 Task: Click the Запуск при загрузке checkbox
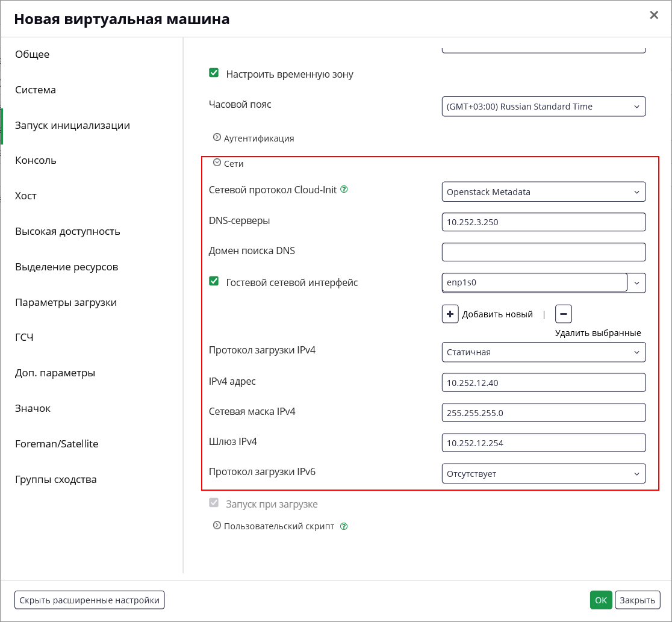pos(214,503)
